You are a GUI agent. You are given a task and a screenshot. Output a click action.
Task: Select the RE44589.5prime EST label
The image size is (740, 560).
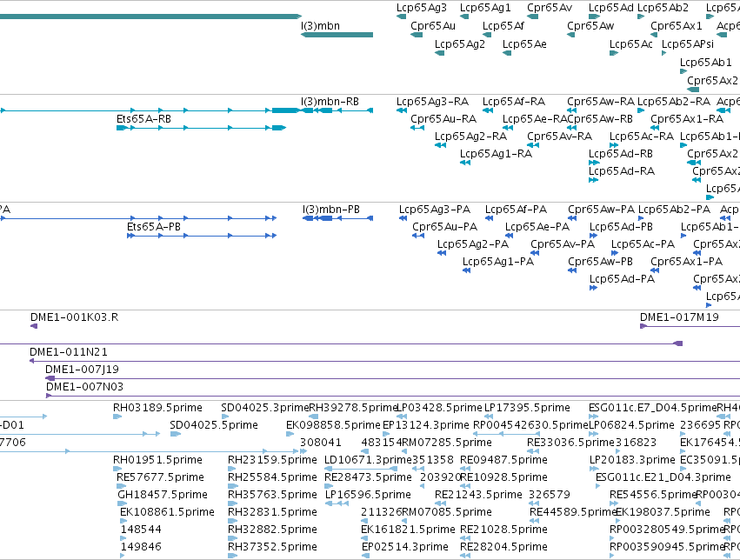click(x=573, y=512)
